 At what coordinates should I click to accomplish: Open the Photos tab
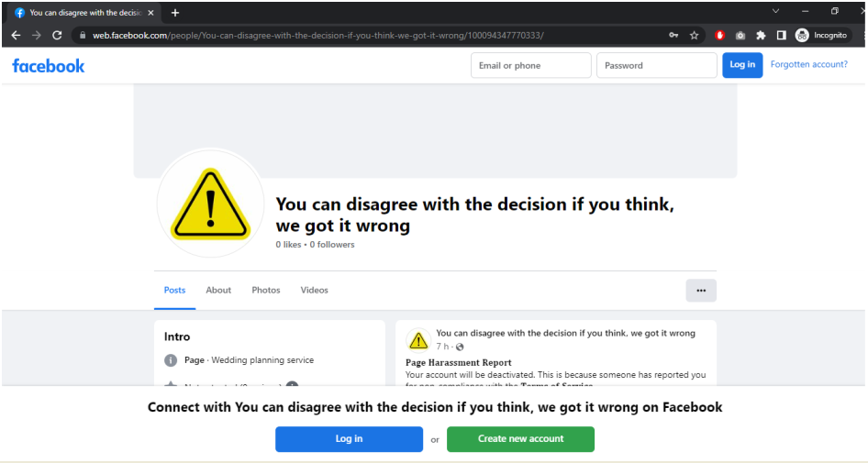click(266, 290)
